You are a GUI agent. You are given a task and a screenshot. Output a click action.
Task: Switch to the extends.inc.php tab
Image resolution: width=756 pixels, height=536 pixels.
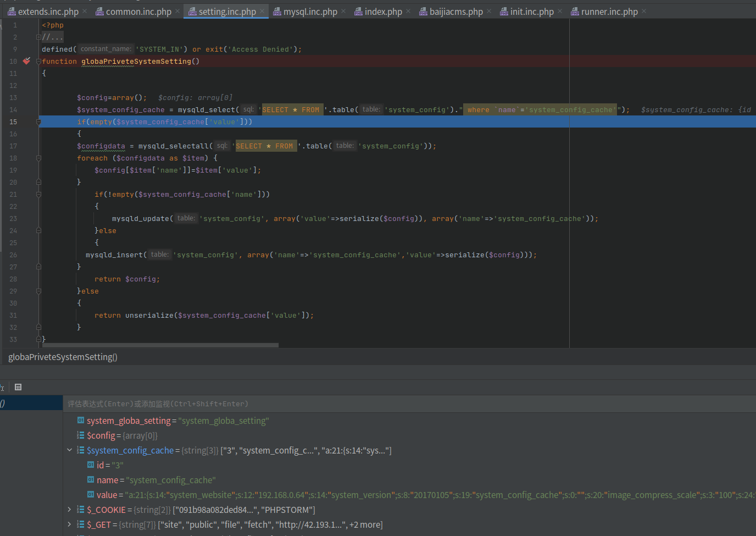click(48, 12)
